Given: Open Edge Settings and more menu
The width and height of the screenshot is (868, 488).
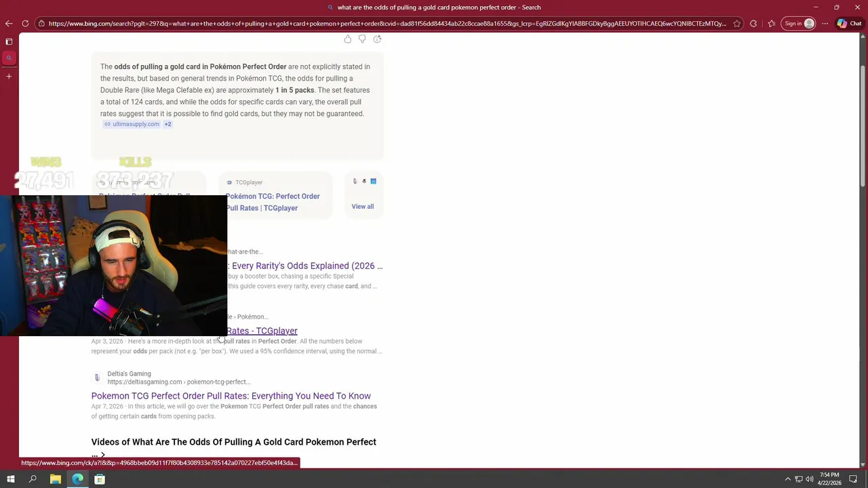Looking at the screenshot, I should pos(825,24).
